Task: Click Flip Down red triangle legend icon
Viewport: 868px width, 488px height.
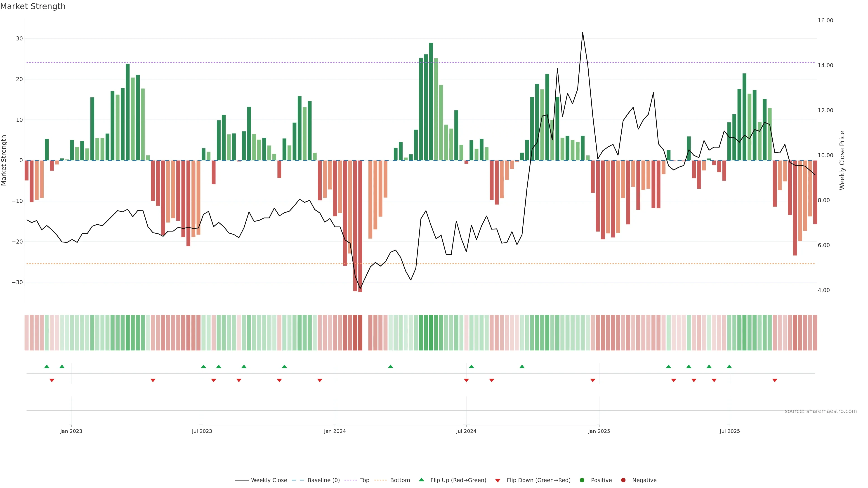Action: click(498, 481)
